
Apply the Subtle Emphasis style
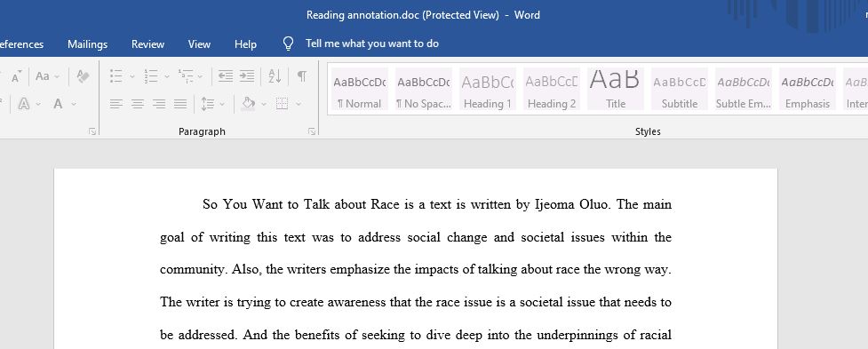click(744, 89)
